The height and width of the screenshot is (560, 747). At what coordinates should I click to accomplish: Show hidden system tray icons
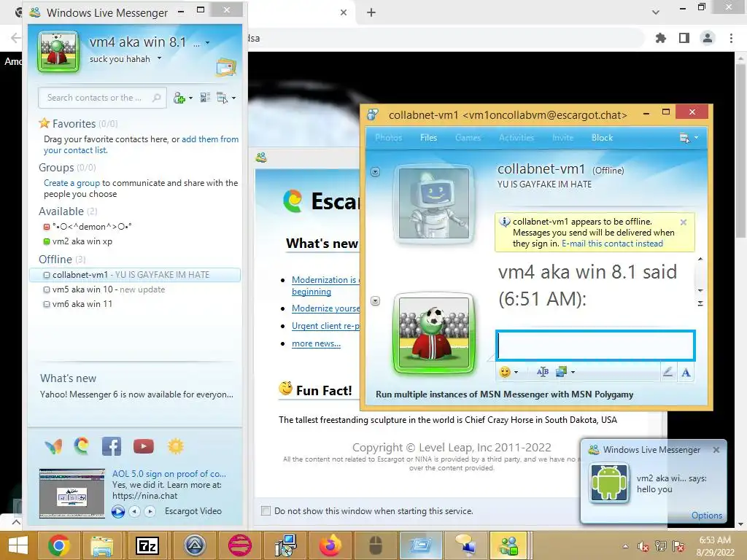tap(625, 546)
